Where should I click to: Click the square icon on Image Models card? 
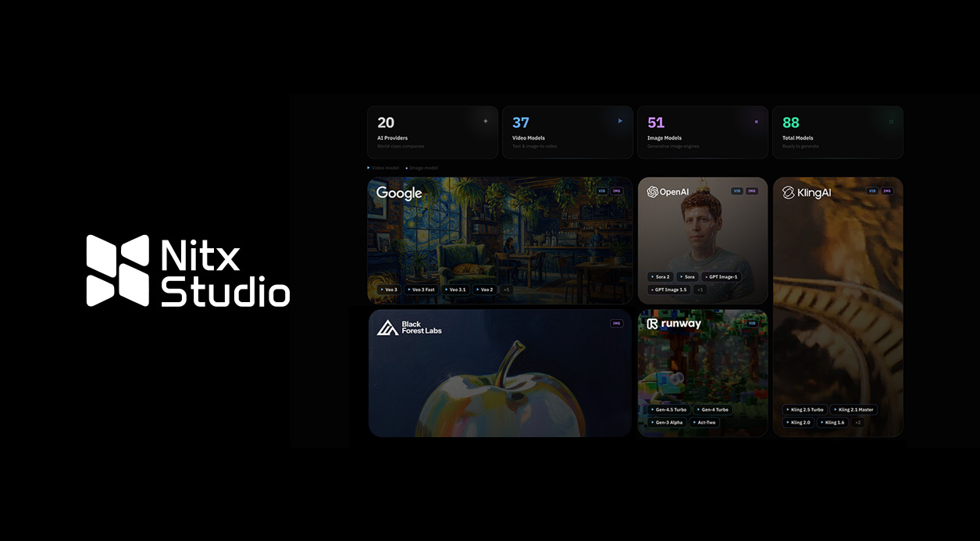click(x=756, y=122)
